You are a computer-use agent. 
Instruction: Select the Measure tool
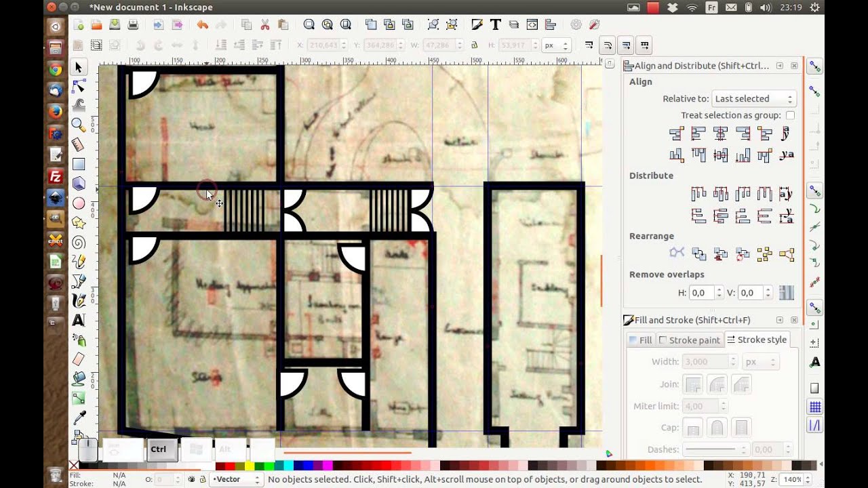[x=79, y=144]
